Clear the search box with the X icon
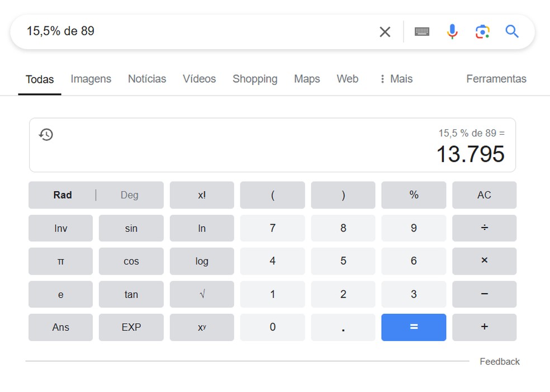 pos(385,32)
